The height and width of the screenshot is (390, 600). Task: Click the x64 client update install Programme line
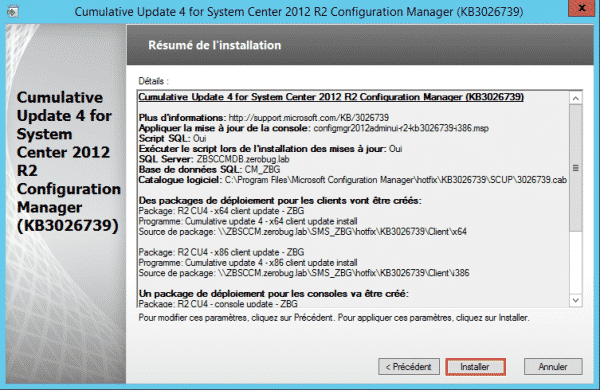[248, 221]
